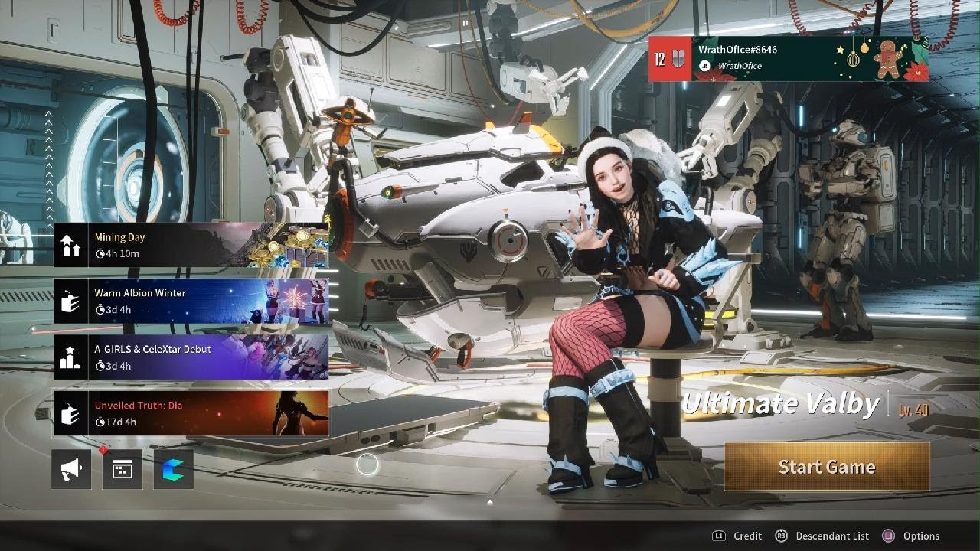This screenshot has height=551, width=980.
Task: Click the A-GIRLS & CeleXtar Debut banner artwork
Action: [276, 357]
